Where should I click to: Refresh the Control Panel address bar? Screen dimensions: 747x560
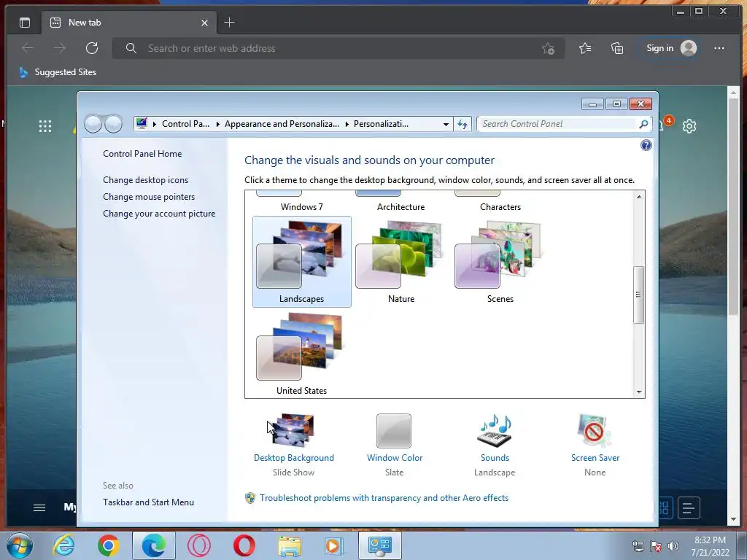462,124
